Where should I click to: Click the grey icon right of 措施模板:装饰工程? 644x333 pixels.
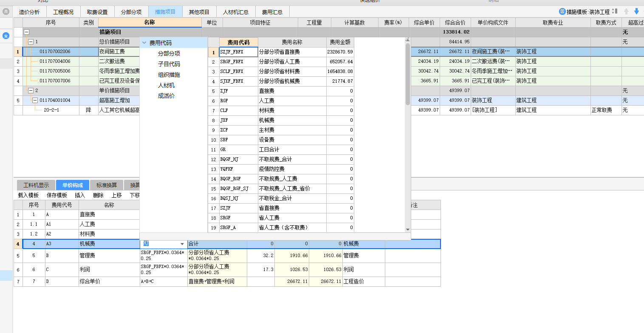pyautogui.click(x=614, y=11)
